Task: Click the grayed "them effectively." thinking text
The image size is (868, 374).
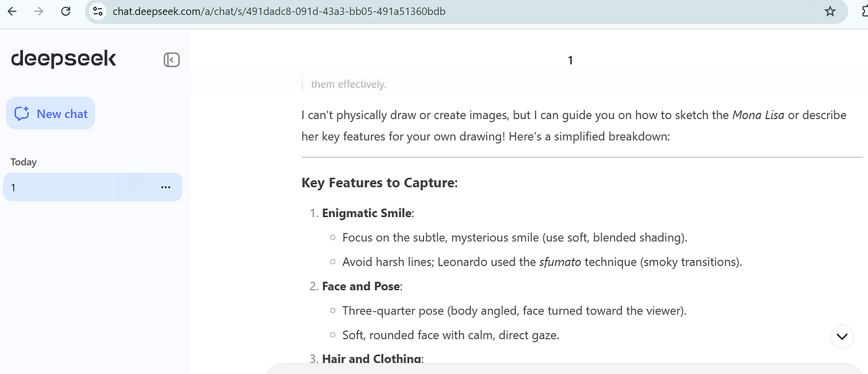Action: click(x=348, y=84)
